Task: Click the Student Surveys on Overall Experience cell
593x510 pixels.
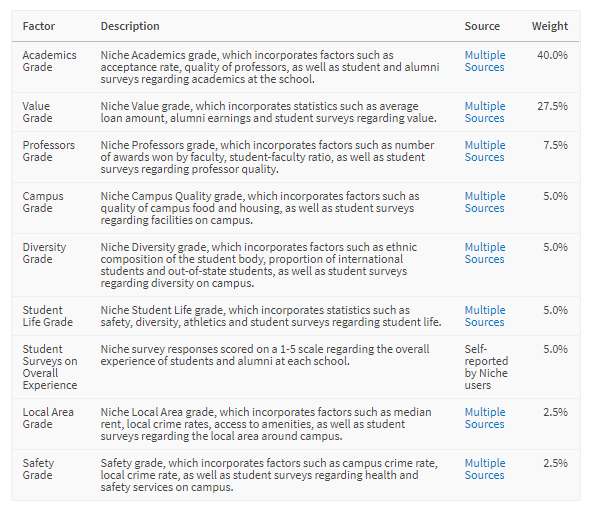Action: 50,367
